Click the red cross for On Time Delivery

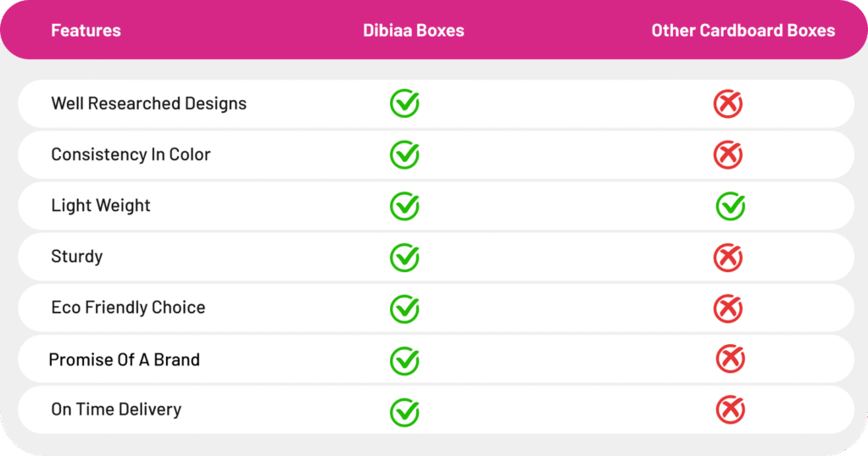coord(730,410)
